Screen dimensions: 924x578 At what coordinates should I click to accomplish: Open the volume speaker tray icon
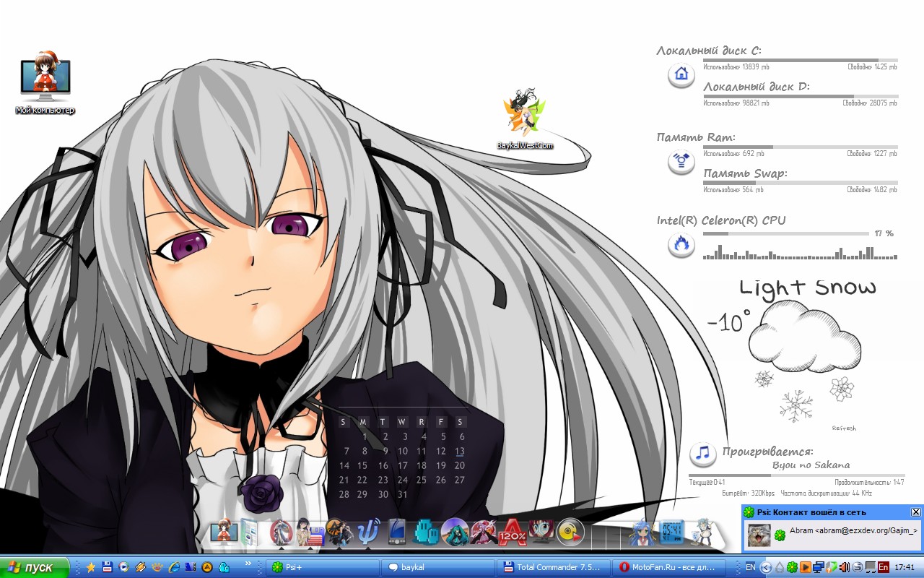pos(845,567)
